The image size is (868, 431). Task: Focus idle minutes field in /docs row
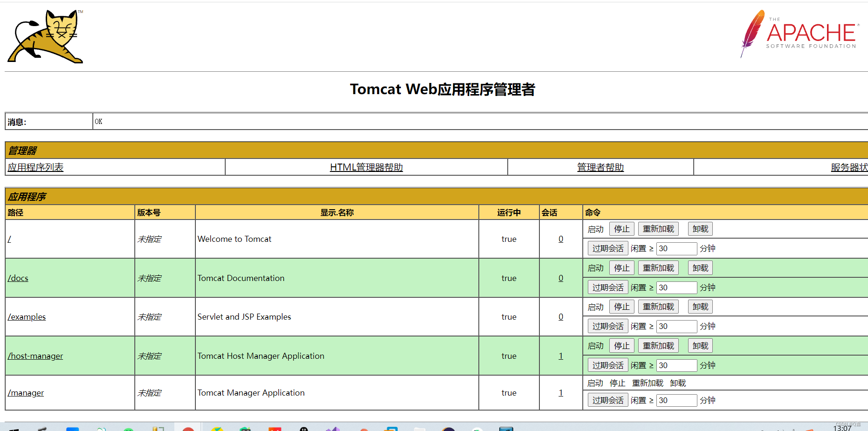(x=676, y=287)
